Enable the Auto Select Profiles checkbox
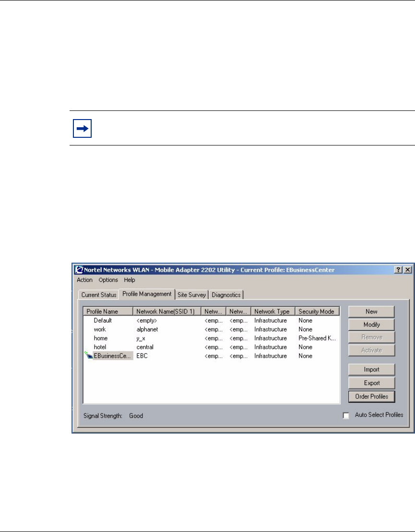415x532 pixels. [x=346, y=415]
